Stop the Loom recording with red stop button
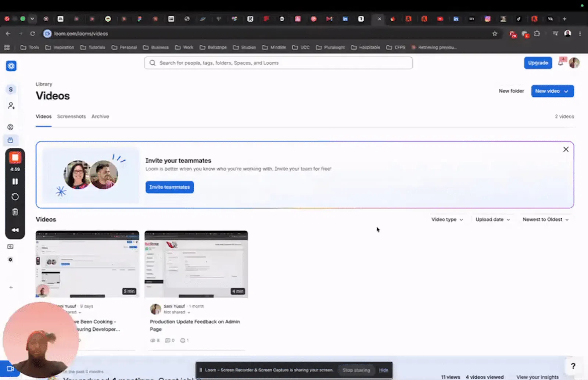The width and height of the screenshot is (588, 380). click(15, 158)
